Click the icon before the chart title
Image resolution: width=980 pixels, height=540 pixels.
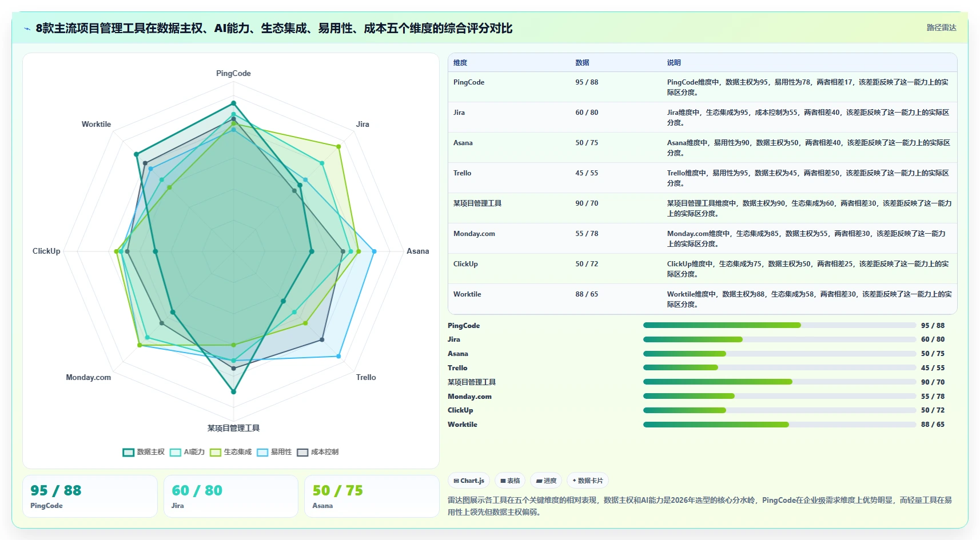pos(27,29)
